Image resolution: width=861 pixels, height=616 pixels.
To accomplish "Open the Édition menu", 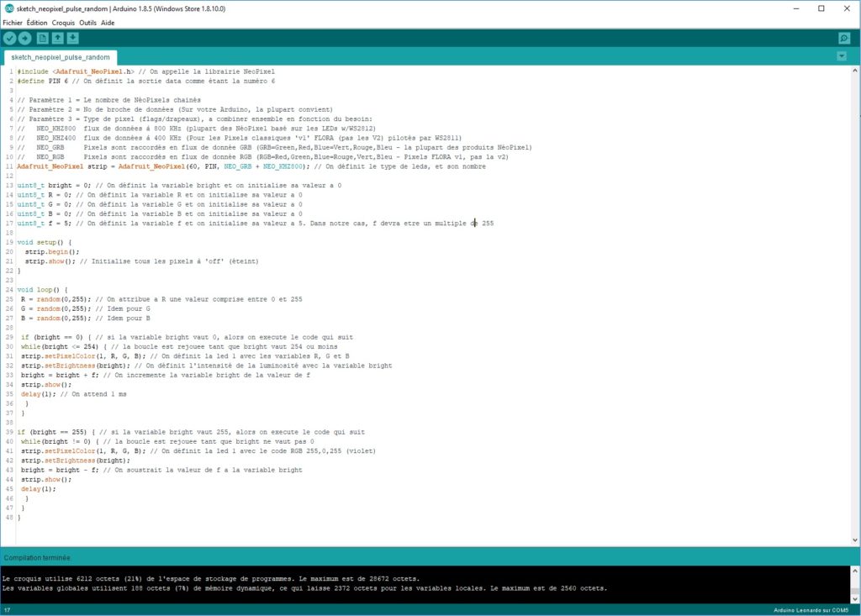I will [37, 23].
